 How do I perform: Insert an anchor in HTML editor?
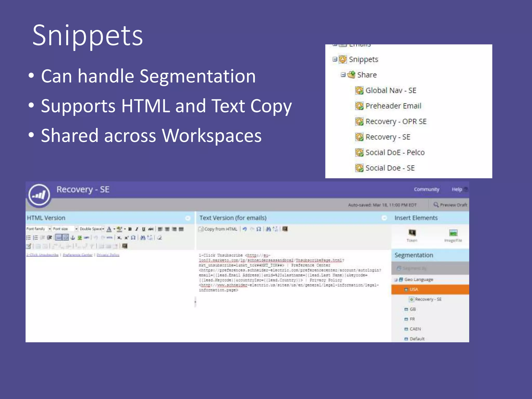coord(73,237)
